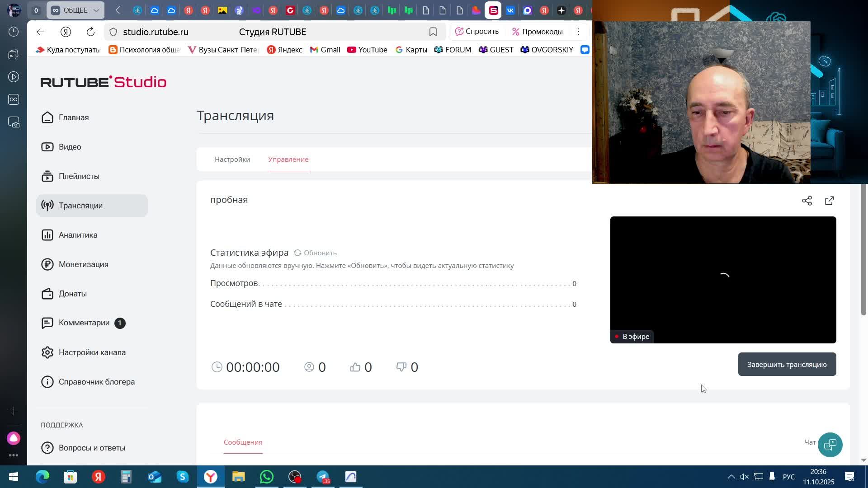This screenshot has width=868, height=488.
Task: Select the Сообщения chat tab
Action: pyautogui.click(x=243, y=442)
